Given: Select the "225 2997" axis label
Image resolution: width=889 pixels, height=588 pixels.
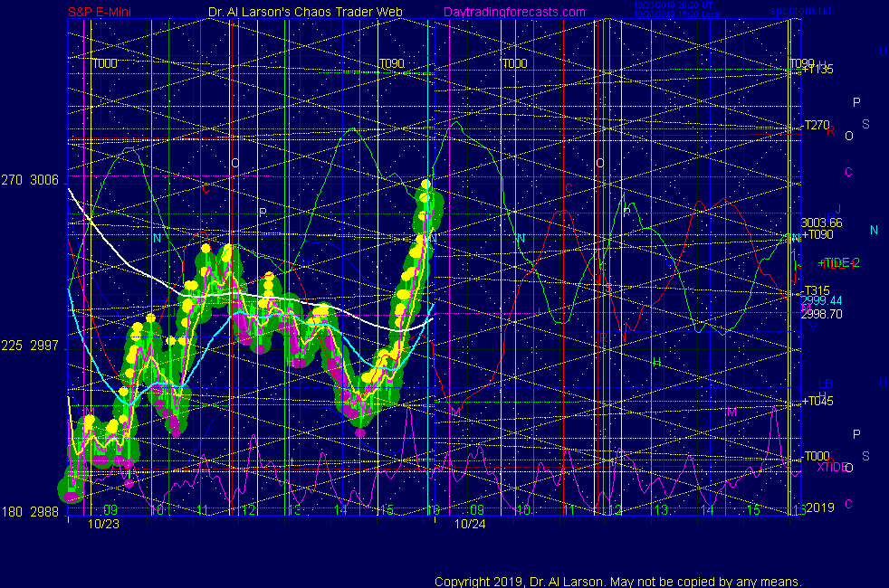Looking at the screenshot, I should 30,346.
